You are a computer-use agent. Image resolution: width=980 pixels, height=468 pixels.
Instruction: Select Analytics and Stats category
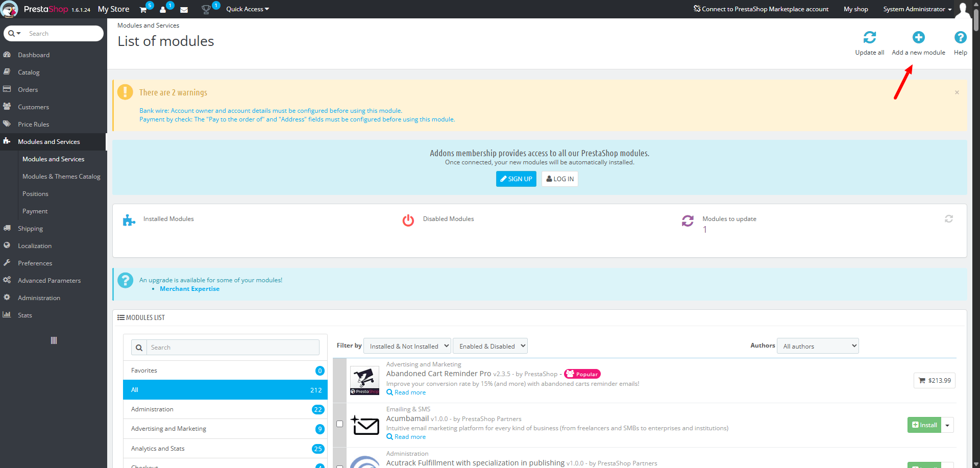click(225, 449)
